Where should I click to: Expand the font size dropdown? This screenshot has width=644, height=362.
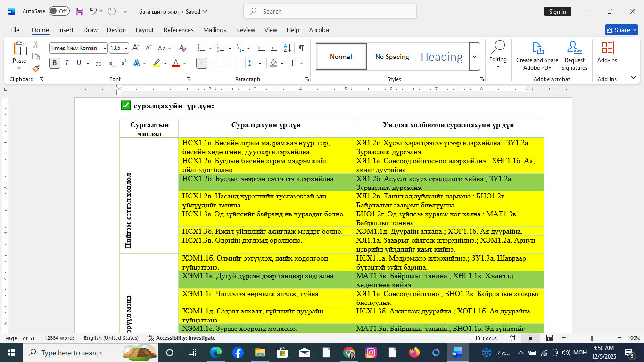pos(126,48)
